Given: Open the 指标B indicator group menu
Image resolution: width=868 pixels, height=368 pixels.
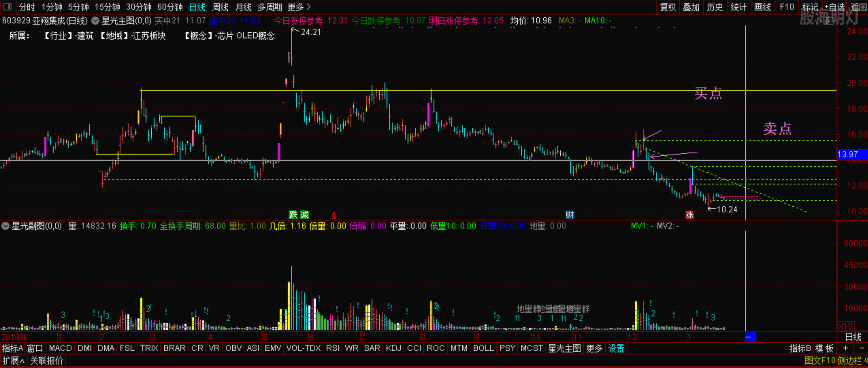Looking at the screenshot, I should point(800,348).
